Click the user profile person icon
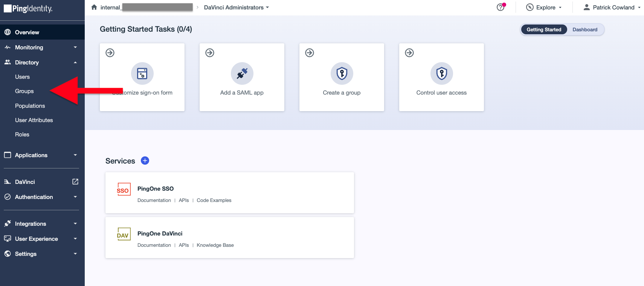 pyautogui.click(x=586, y=7)
